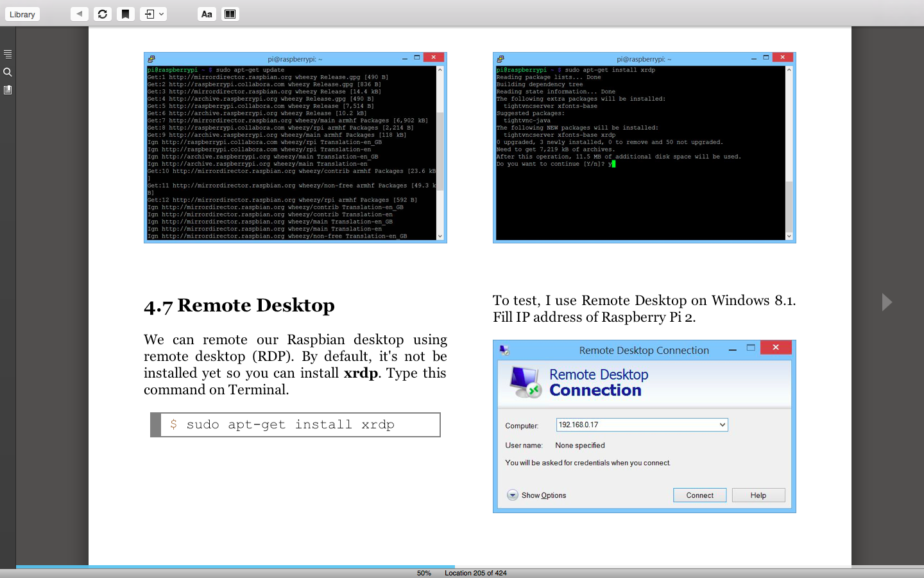
Task: Bookmark this page
Action: [x=126, y=13]
